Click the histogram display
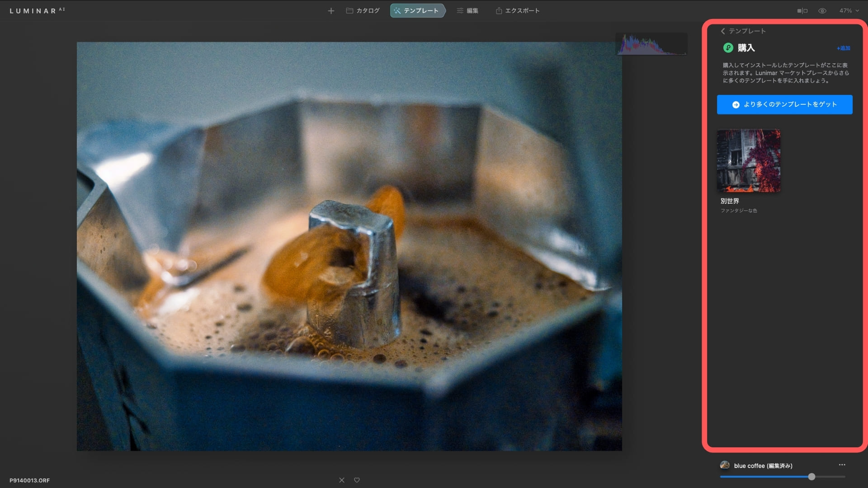The height and width of the screenshot is (488, 868). (x=651, y=44)
